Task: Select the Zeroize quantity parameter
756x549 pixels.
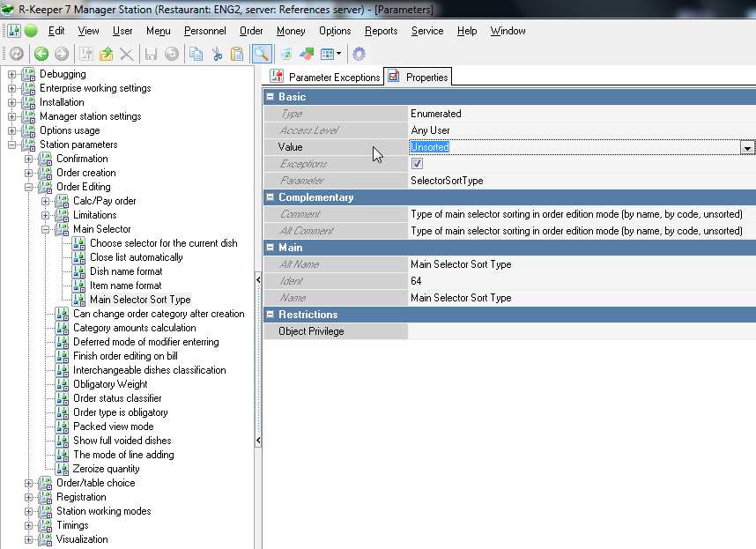Action: 106,469
